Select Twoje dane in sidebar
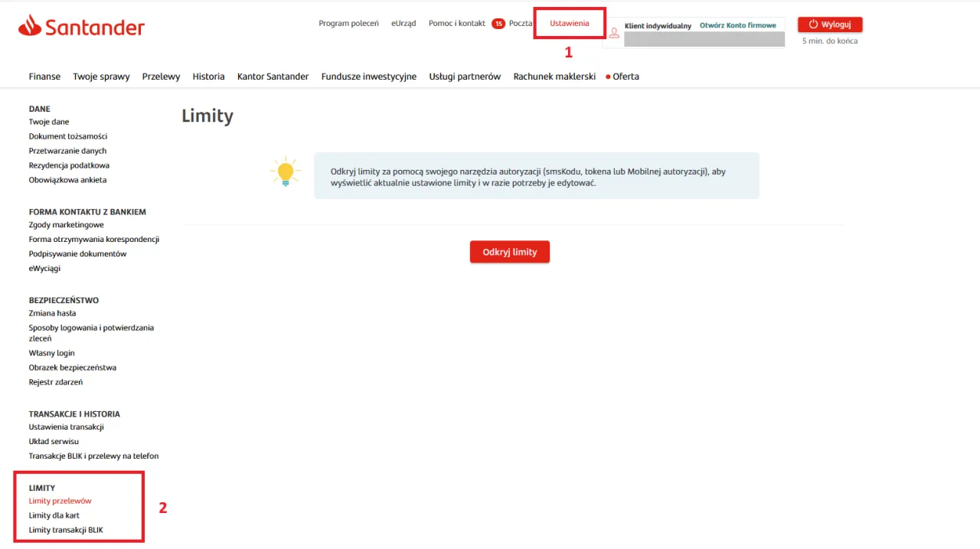 click(x=49, y=122)
